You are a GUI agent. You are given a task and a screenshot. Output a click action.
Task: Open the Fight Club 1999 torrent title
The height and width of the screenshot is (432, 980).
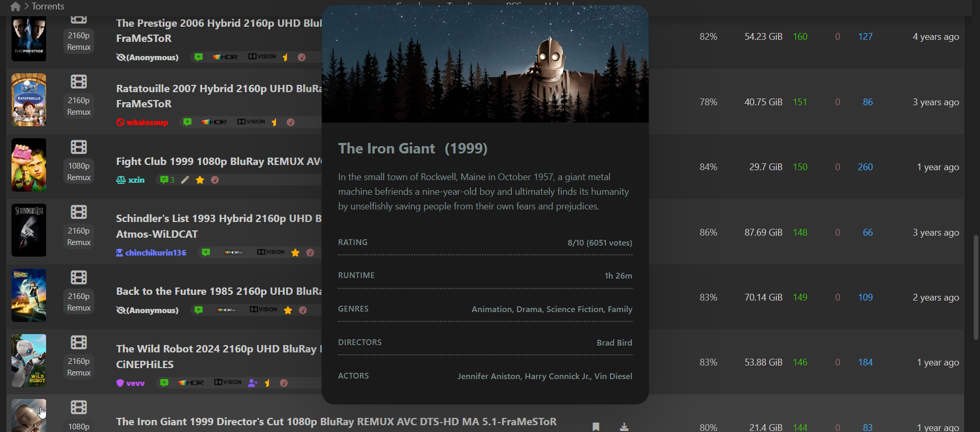point(219,161)
